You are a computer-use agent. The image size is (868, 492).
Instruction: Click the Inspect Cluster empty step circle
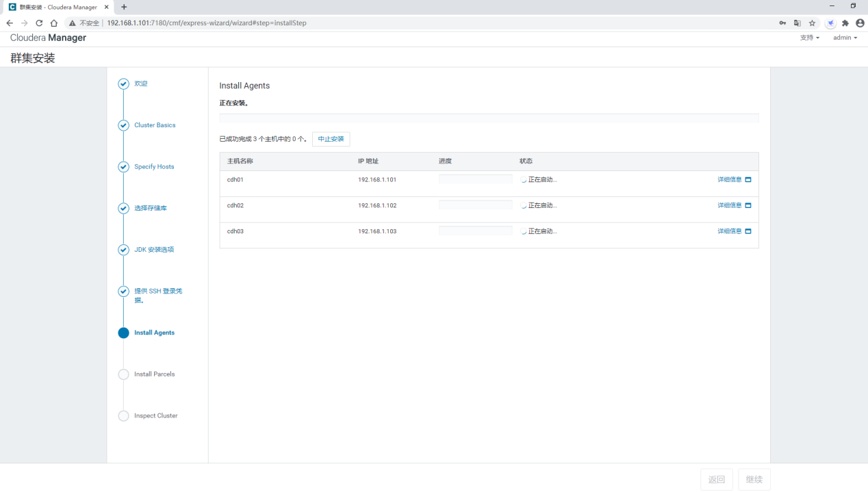pos(123,416)
